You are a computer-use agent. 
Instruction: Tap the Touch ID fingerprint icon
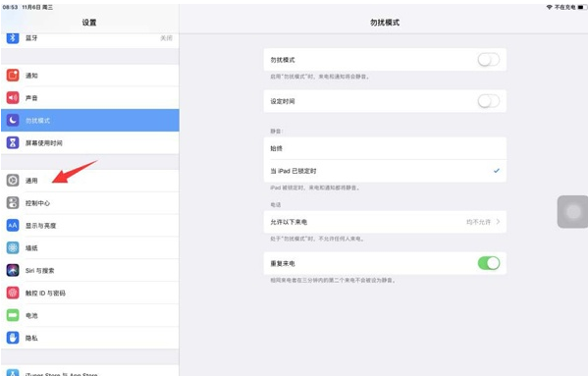[x=13, y=293]
